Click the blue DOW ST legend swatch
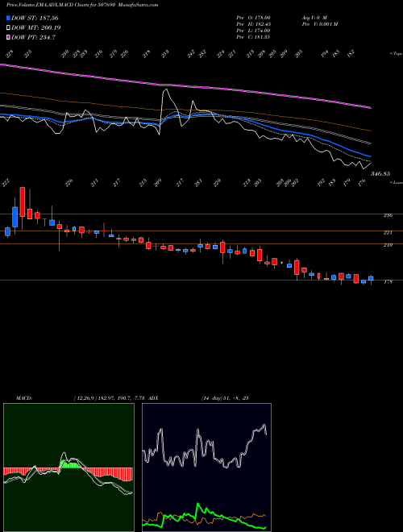Screen dimensions: 403x532 point(8,18)
